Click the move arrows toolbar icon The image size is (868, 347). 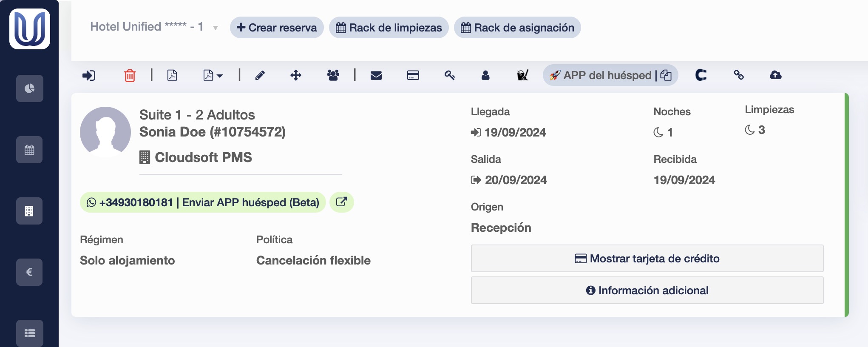pyautogui.click(x=296, y=75)
